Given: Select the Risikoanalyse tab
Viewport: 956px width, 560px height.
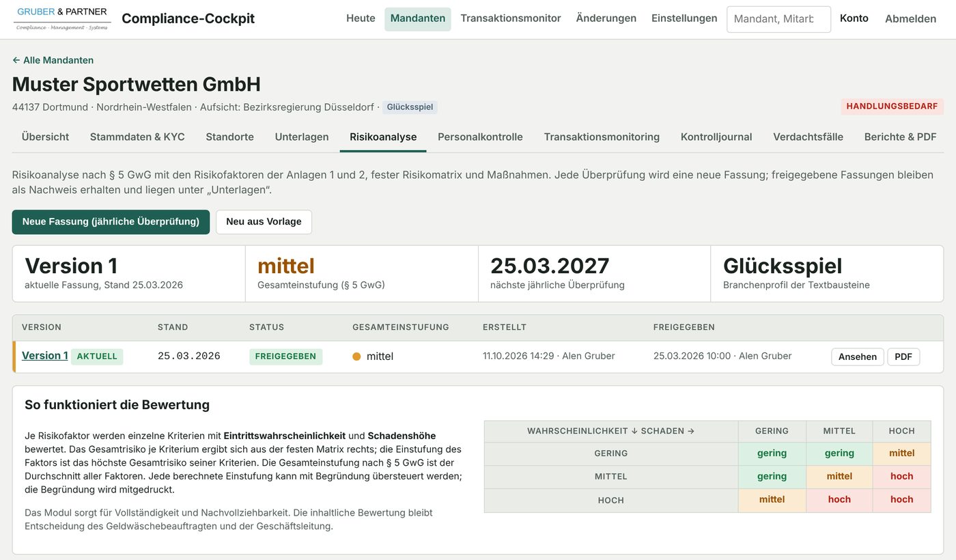Looking at the screenshot, I should pyautogui.click(x=383, y=137).
